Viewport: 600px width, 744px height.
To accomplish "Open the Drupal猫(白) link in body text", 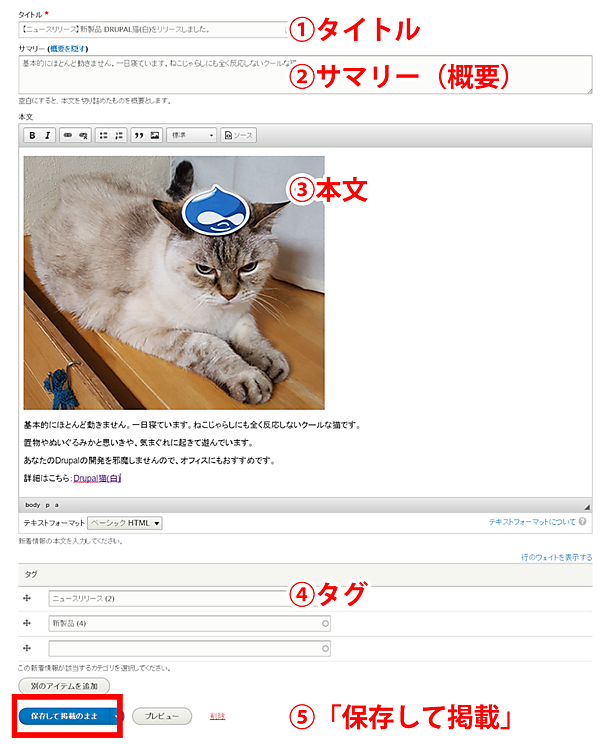I will pos(97,478).
